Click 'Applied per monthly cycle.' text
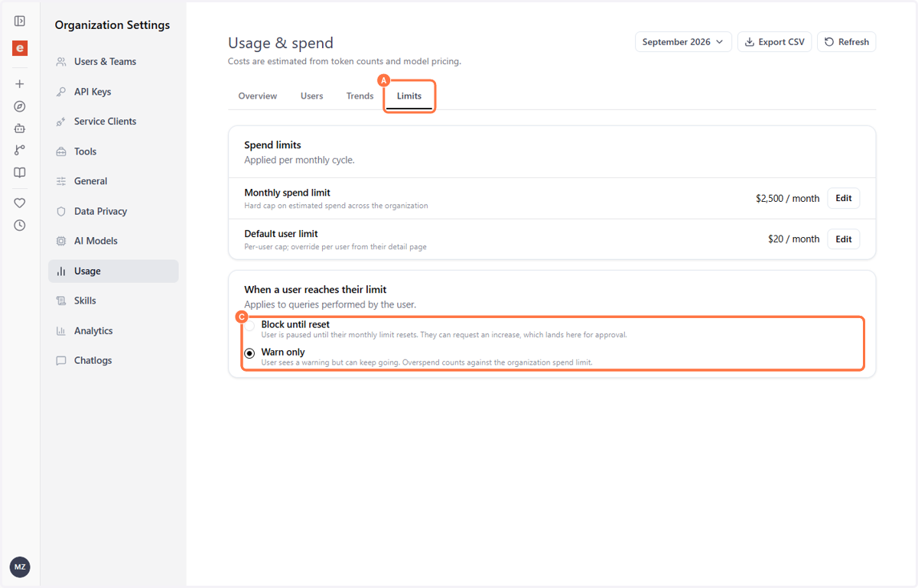This screenshot has height=588, width=918. [299, 161]
